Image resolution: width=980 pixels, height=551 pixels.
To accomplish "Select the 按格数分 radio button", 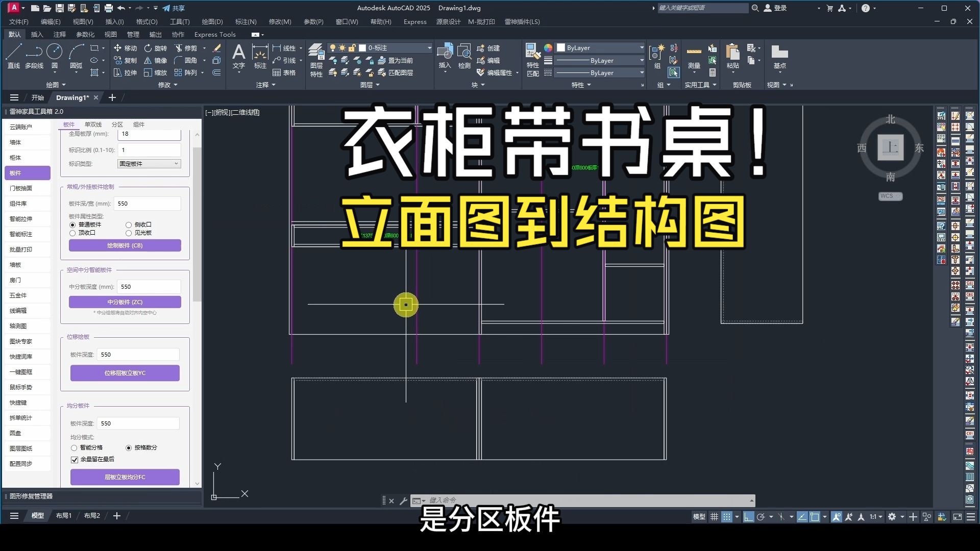I will click(x=129, y=448).
